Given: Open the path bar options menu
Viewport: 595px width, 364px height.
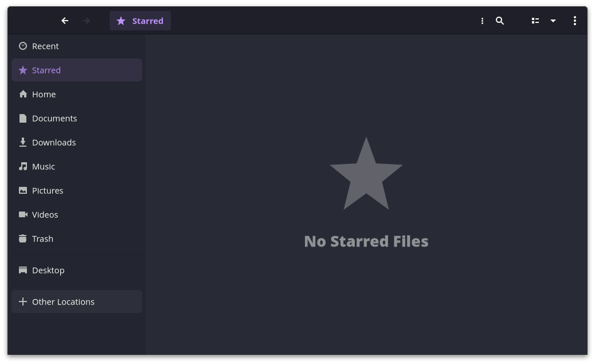Looking at the screenshot, I should [482, 21].
